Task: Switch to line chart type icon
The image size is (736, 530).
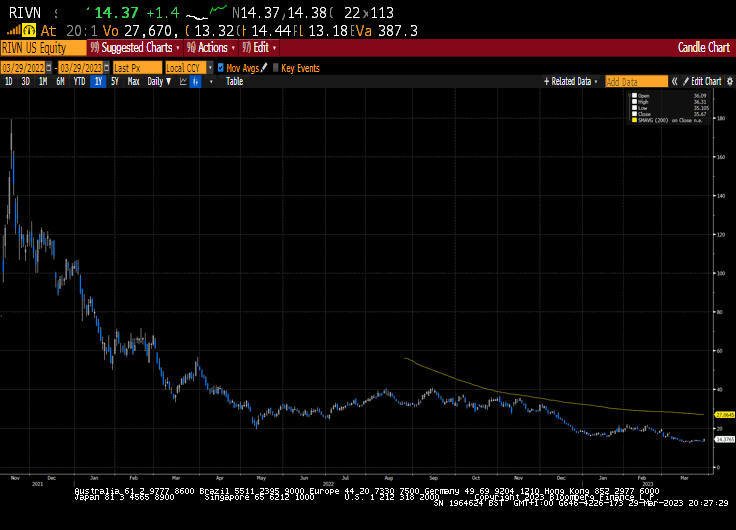Action: tap(183, 82)
